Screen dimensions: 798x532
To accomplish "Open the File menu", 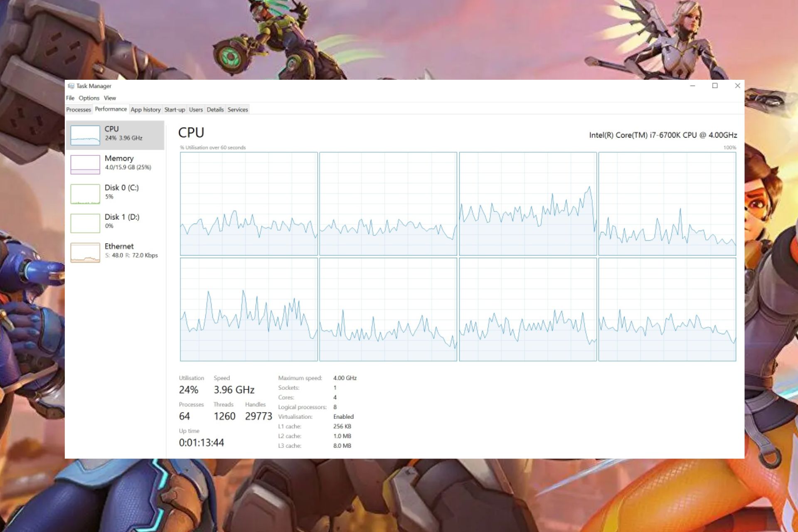I will tap(70, 98).
